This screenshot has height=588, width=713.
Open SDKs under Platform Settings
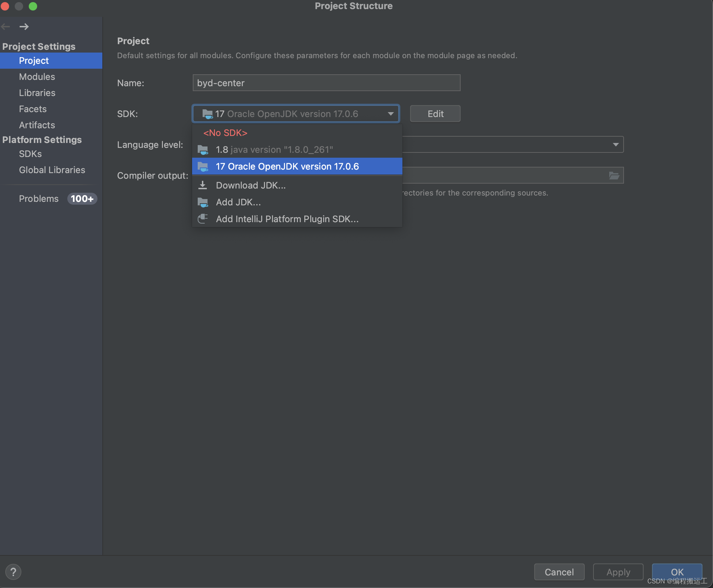click(30, 154)
